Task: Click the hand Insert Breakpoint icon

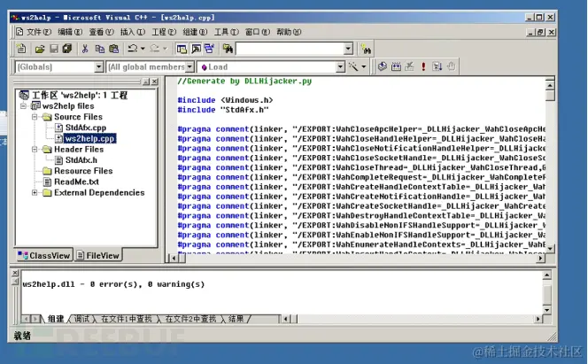Action: tap(451, 66)
